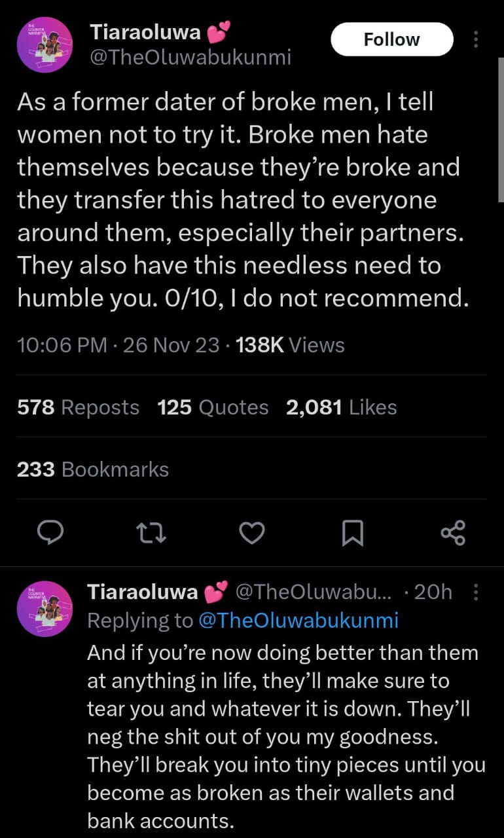The height and width of the screenshot is (838, 504).
Task: Click the reply speech bubble icon
Action: click(50, 533)
